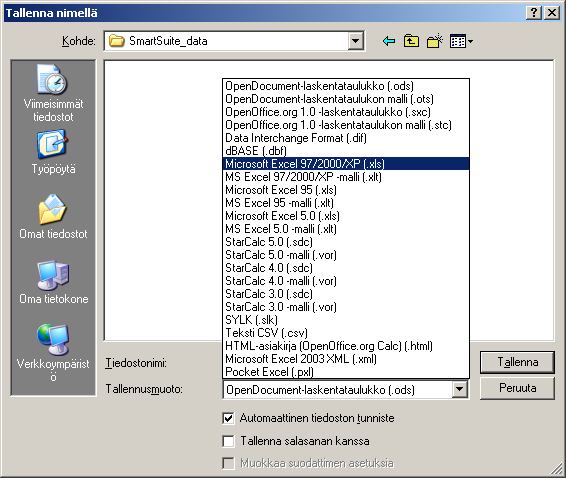Screen dimensions: 566x478
Task: Open the view menu icon
Action: [x=461, y=42]
